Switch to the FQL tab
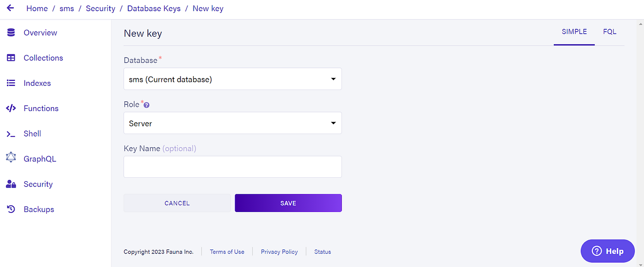The height and width of the screenshot is (267, 644). point(609,32)
